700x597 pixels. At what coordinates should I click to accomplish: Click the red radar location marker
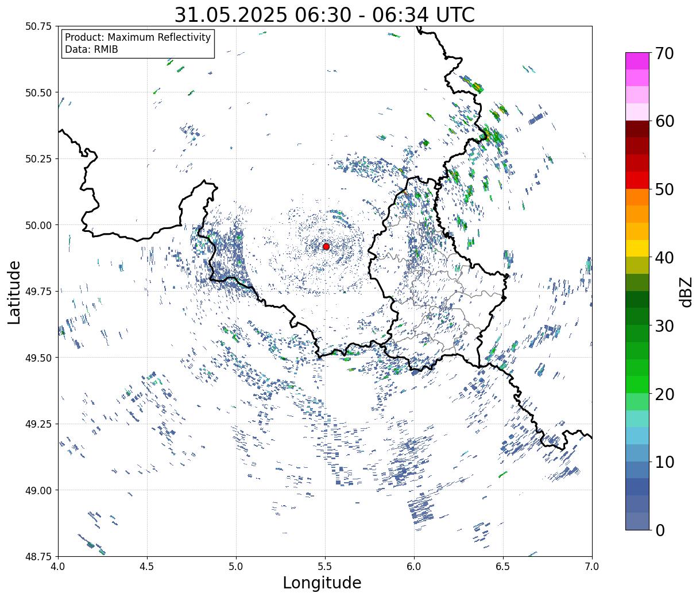(x=326, y=246)
